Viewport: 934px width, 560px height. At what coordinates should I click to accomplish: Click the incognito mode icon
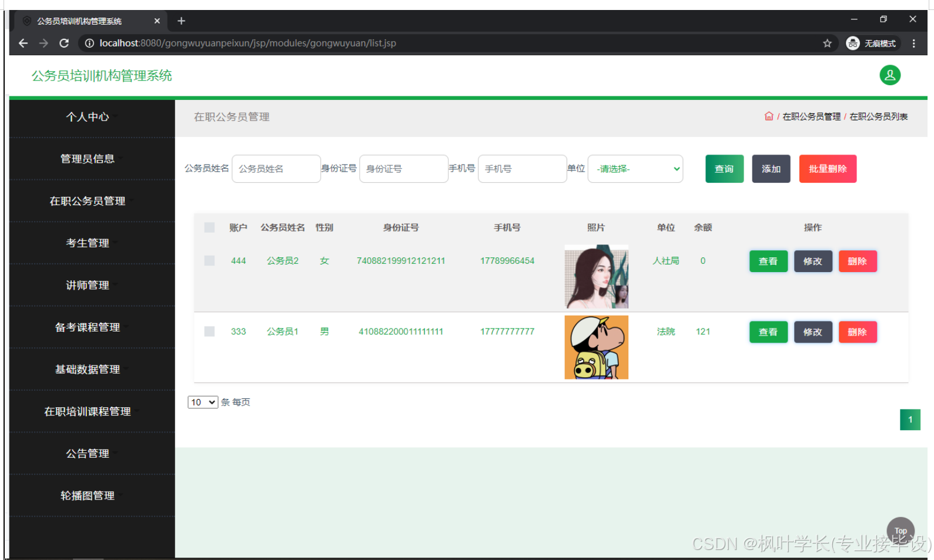click(x=853, y=43)
